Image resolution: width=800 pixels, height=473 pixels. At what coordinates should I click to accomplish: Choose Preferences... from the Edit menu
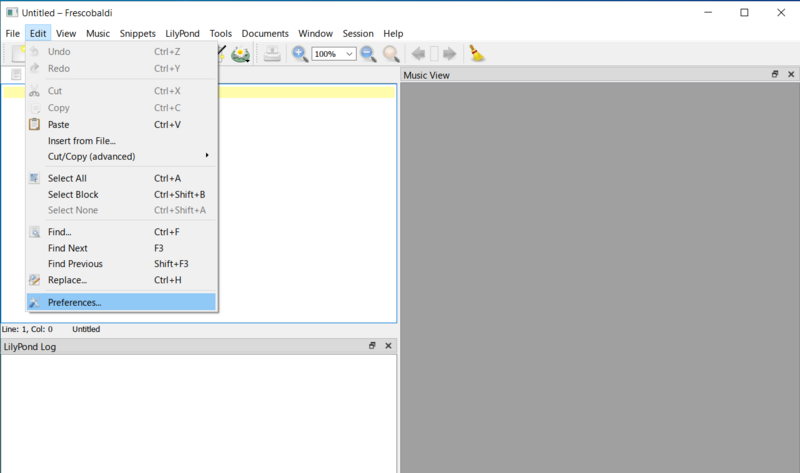click(x=74, y=302)
